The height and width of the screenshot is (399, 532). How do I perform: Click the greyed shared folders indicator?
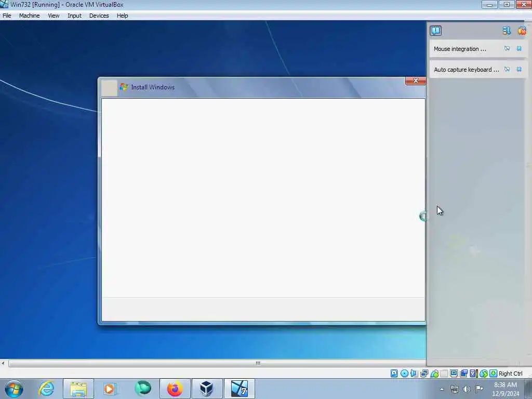[x=444, y=374]
